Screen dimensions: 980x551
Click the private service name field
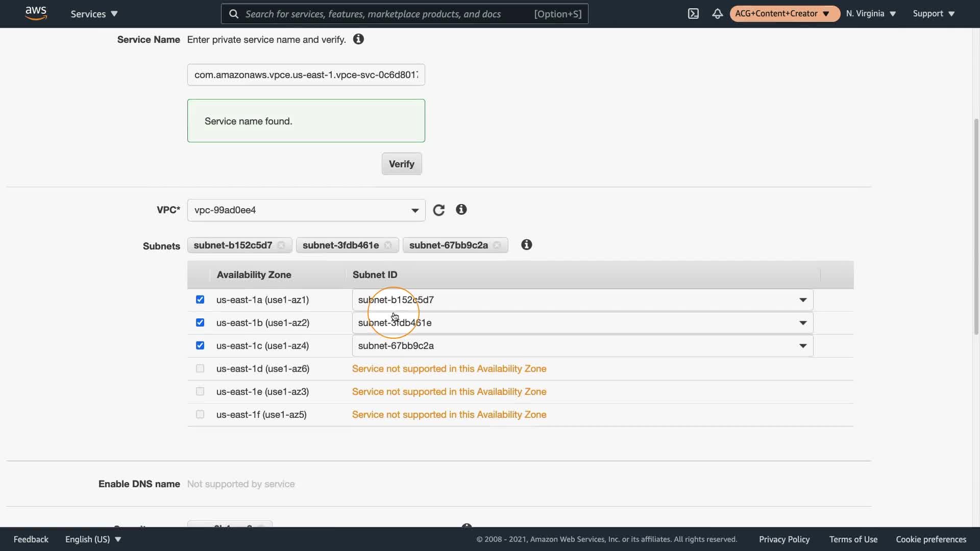click(306, 75)
